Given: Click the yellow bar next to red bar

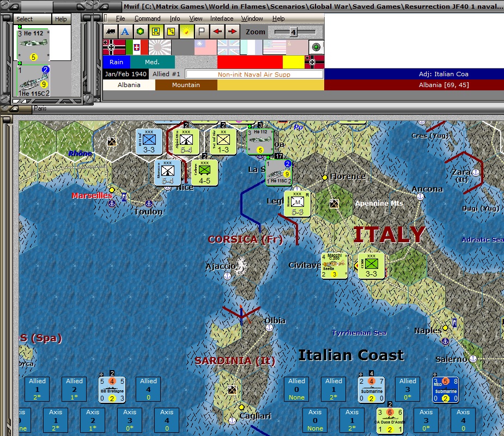Looking at the screenshot, I should (294, 62).
